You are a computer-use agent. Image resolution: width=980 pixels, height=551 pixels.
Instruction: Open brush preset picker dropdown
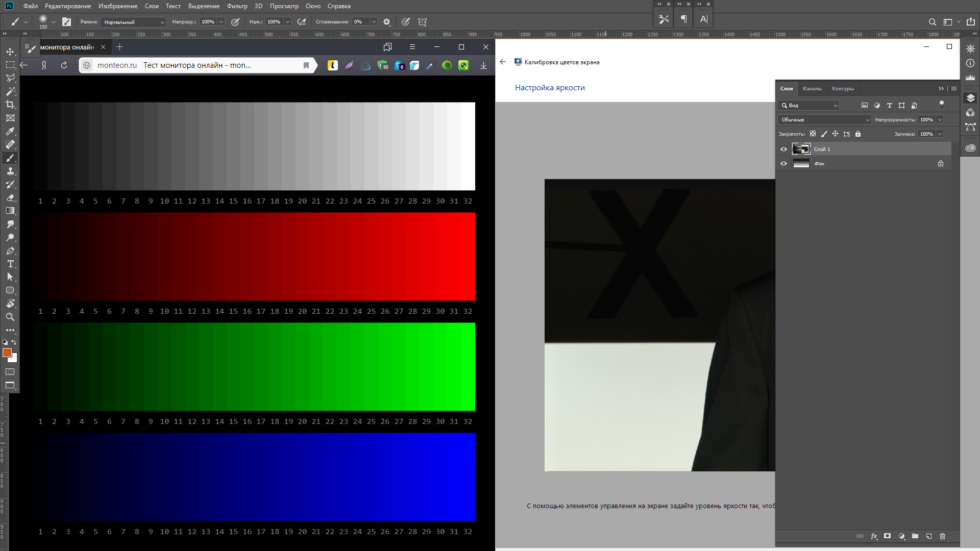click(53, 22)
